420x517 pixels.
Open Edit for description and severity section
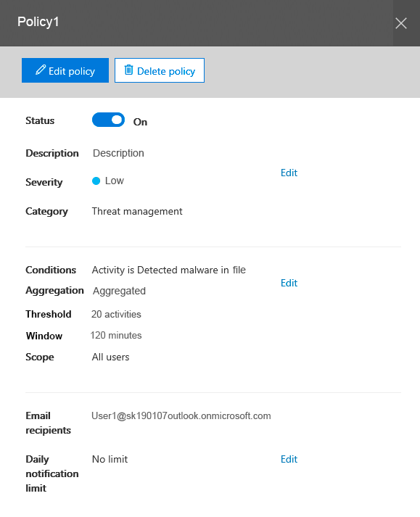click(289, 173)
